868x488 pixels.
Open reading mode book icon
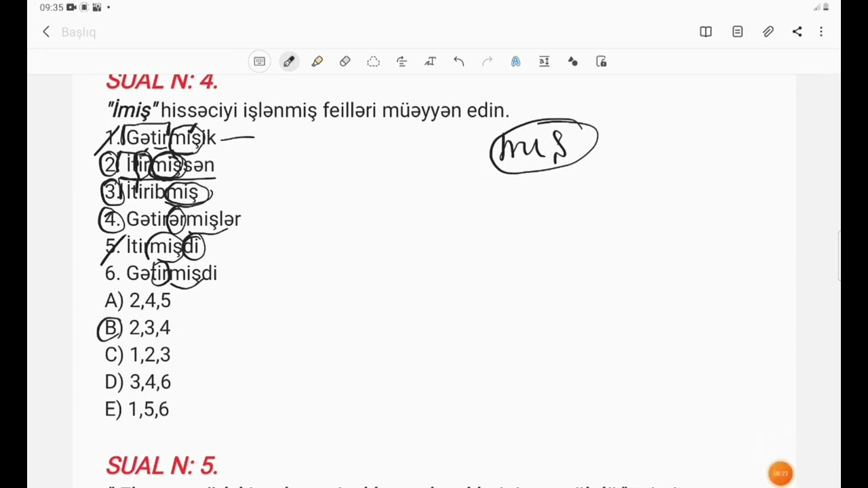[x=706, y=32]
